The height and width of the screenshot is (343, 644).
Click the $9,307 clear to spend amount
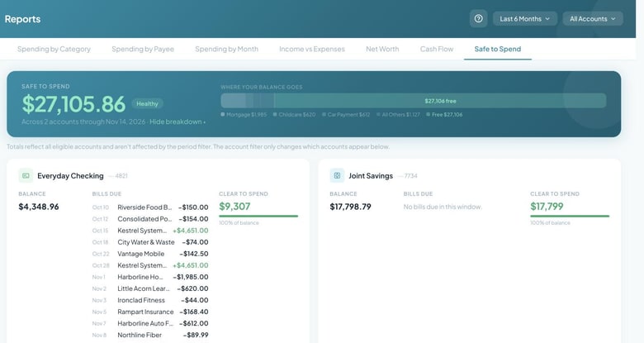tap(234, 206)
